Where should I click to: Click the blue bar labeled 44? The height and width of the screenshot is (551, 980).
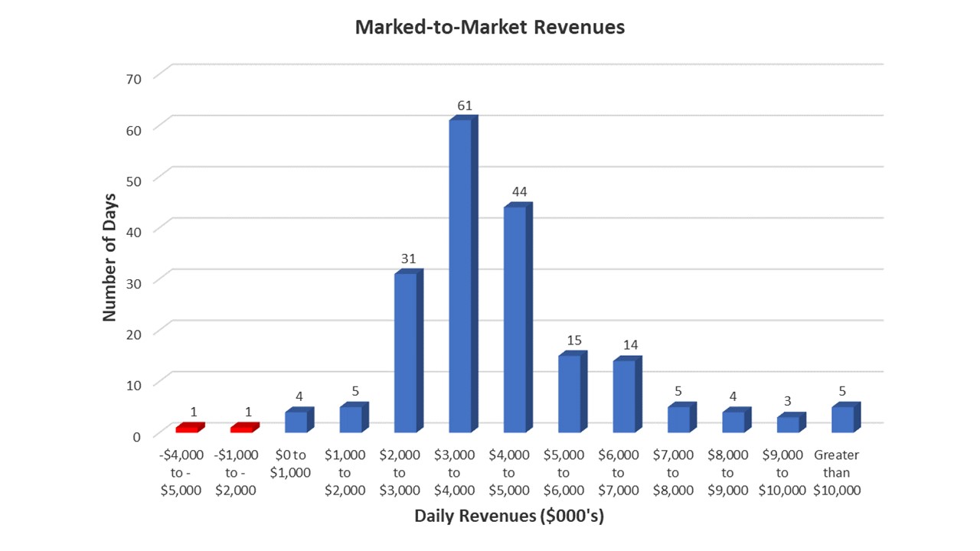pyautogui.click(x=515, y=318)
